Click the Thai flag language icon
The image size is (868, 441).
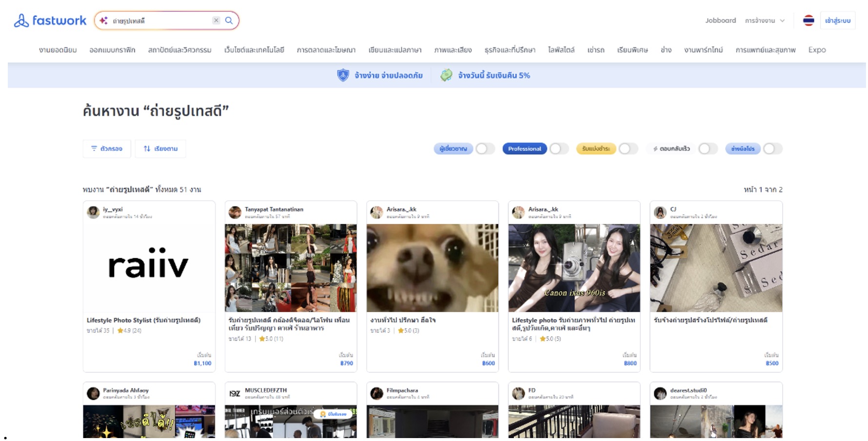pyautogui.click(x=809, y=20)
